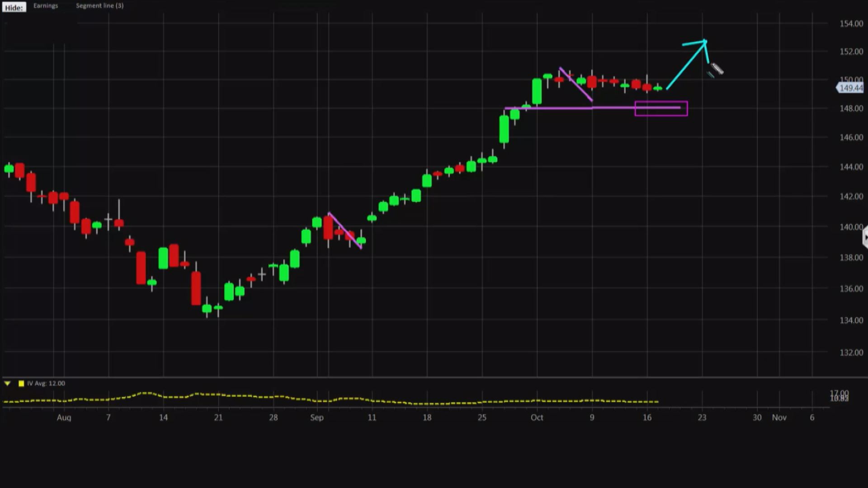Click the 134.00 price axis label
Image resolution: width=868 pixels, height=488 pixels.
tap(851, 320)
